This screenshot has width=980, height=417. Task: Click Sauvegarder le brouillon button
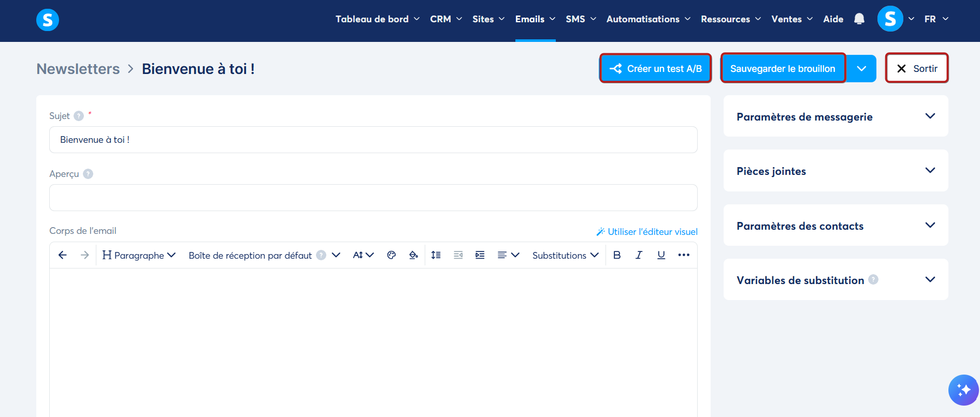783,68
